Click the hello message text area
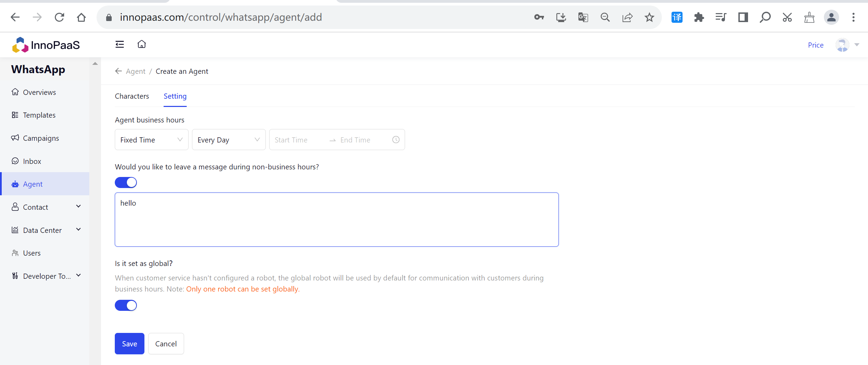 click(x=336, y=219)
